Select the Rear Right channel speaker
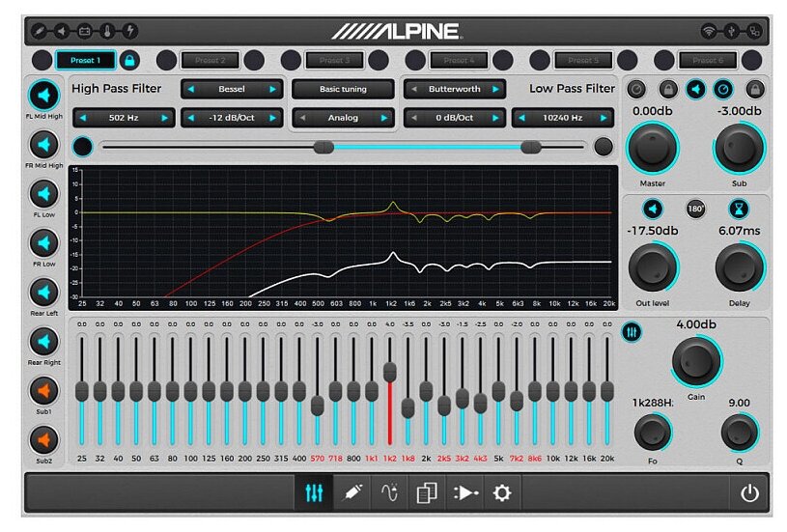The height and width of the screenshot is (532, 787). point(44,341)
